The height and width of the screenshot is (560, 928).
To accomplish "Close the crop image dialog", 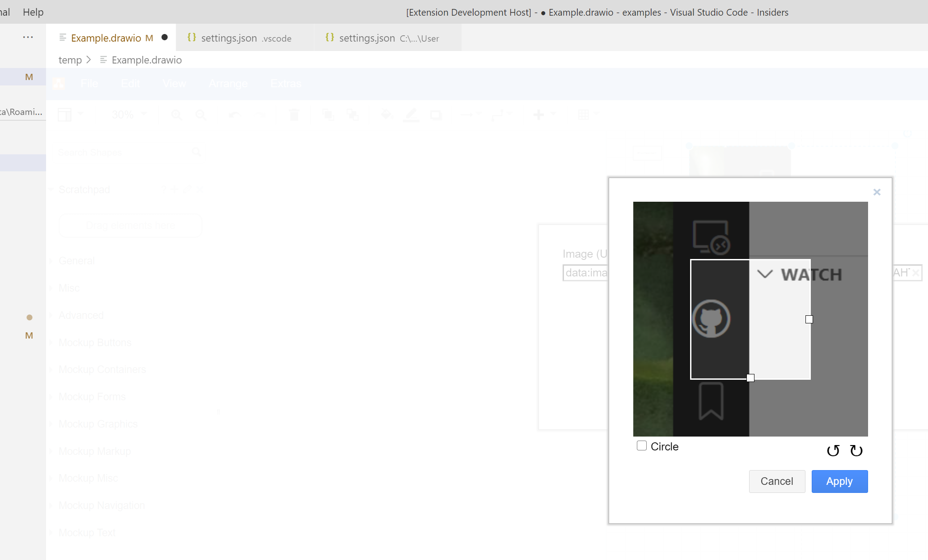I will tap(877, 192).
